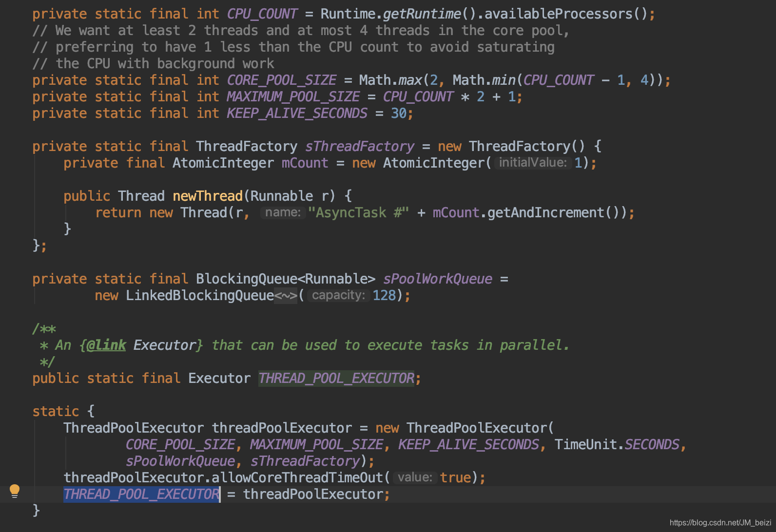Click the 'static {' initializer block keyword
776x532 pixels.
(x=63, y=412)
